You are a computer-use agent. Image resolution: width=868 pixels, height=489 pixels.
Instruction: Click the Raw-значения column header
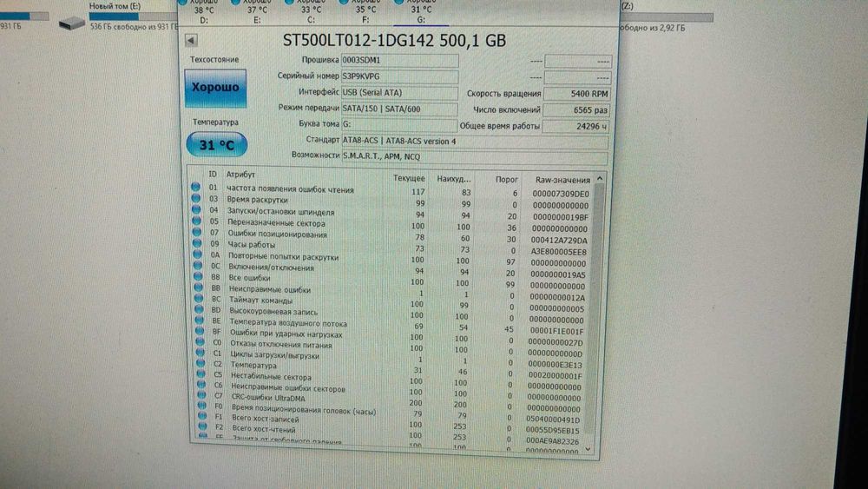click(x=562, y=180)
